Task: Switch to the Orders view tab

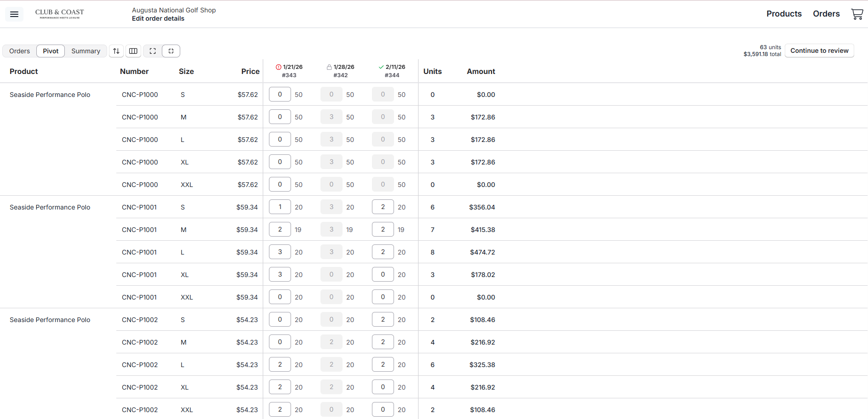Action: (x=19, y=51)
